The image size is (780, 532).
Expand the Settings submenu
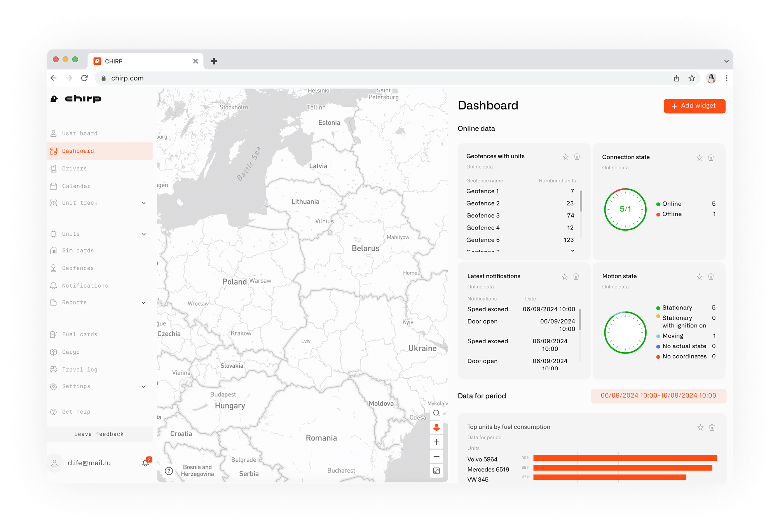[x=143, y=386]
